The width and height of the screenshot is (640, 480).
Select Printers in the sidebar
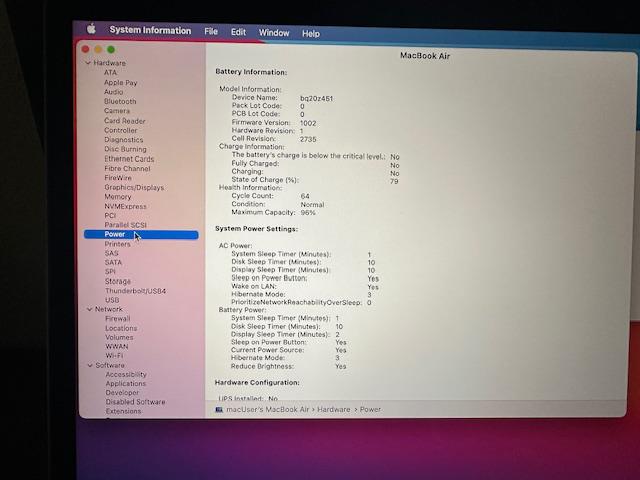coord(118,244)
